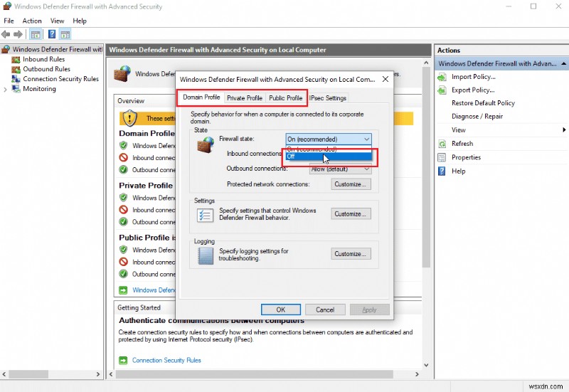This screenshot has height=392, width=569.
Task: Click the yellow warning shield icon in Overview
Action: 129,118
